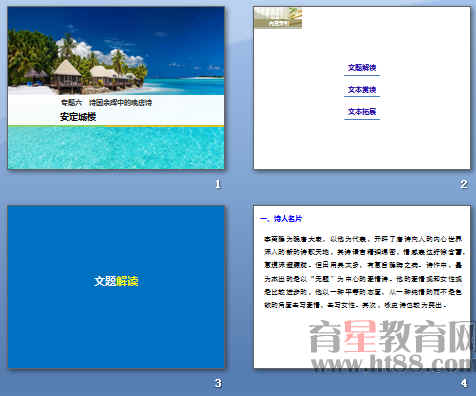Click the small image in slide 2's corner
The image size is (476, 396).
(x=278, y=18)
